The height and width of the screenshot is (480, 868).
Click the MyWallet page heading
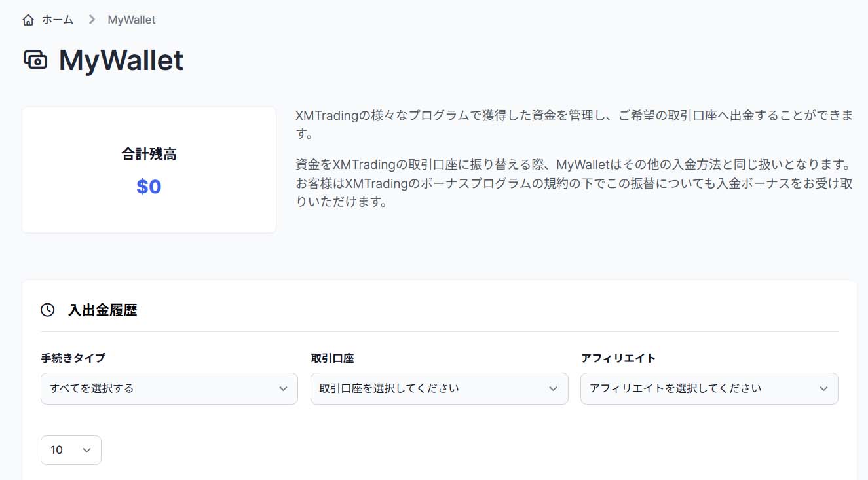coord(121,60)
